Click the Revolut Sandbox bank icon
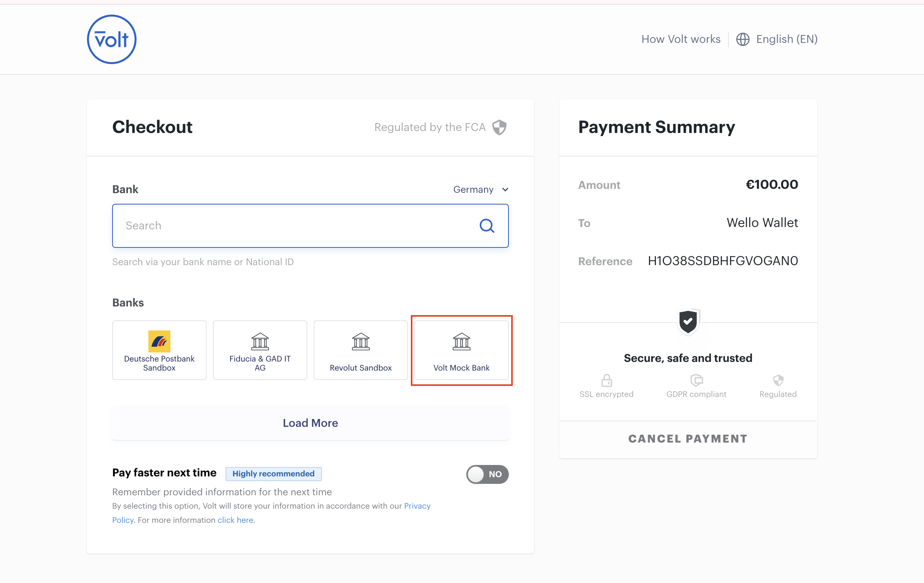The height and width of the screenshot is (583, 924). [361, 341]
